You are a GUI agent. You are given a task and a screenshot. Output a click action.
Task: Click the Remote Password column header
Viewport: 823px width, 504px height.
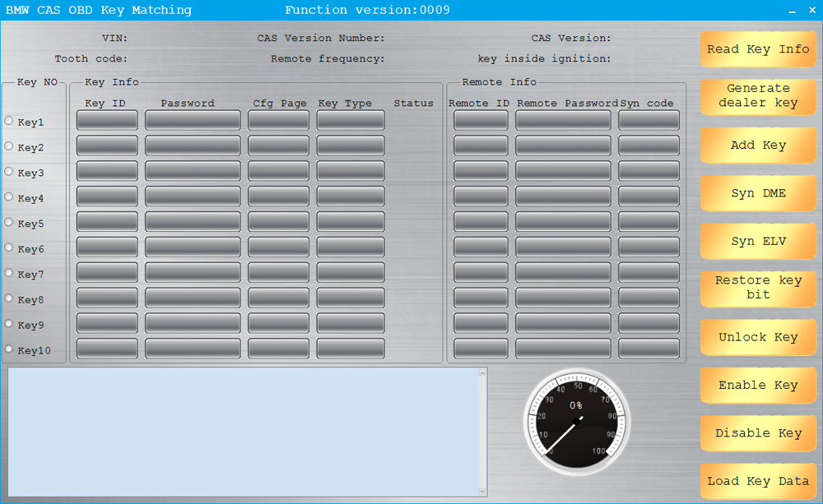tap(567, 104)
